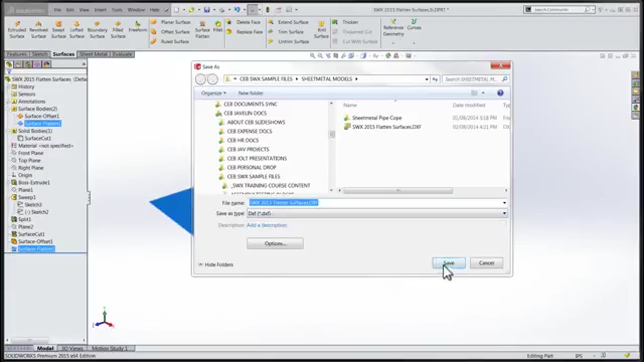This screenshot has width=644, height=362.
Task: Choose the Extend Surface command
Action: tap(288, 22)
